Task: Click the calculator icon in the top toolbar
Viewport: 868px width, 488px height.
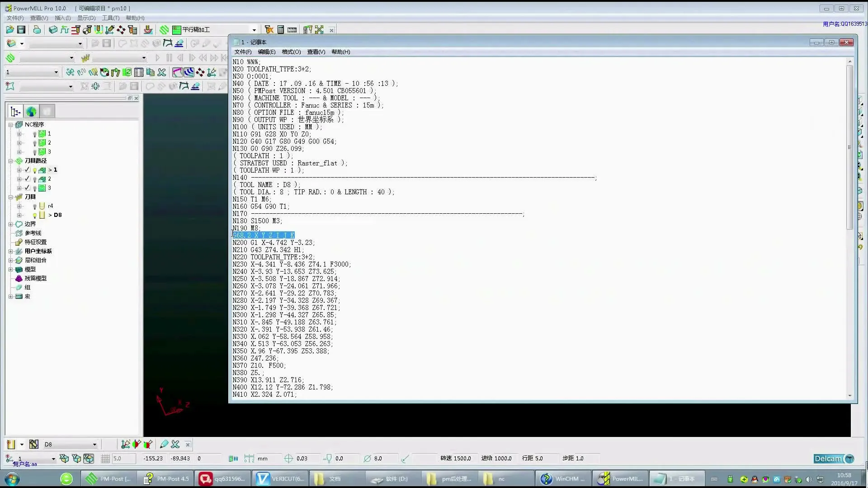Action: pyautogui.click(x=281, y=30)
